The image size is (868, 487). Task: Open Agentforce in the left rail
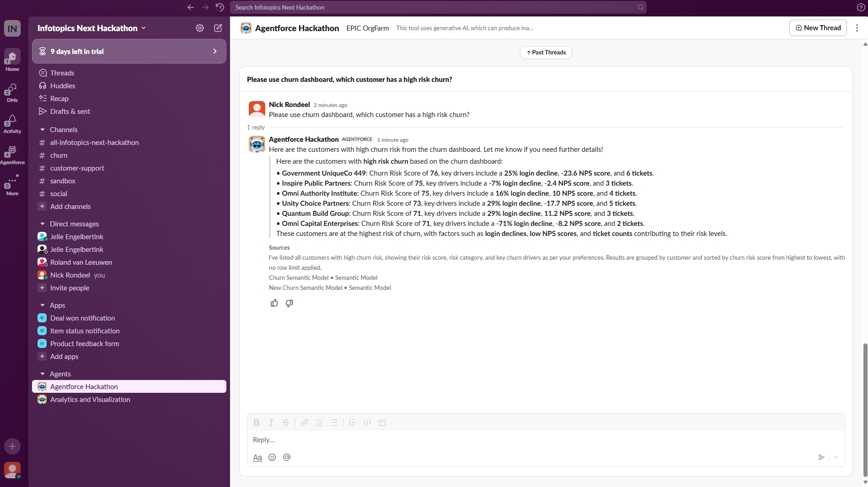pos(12,155)
